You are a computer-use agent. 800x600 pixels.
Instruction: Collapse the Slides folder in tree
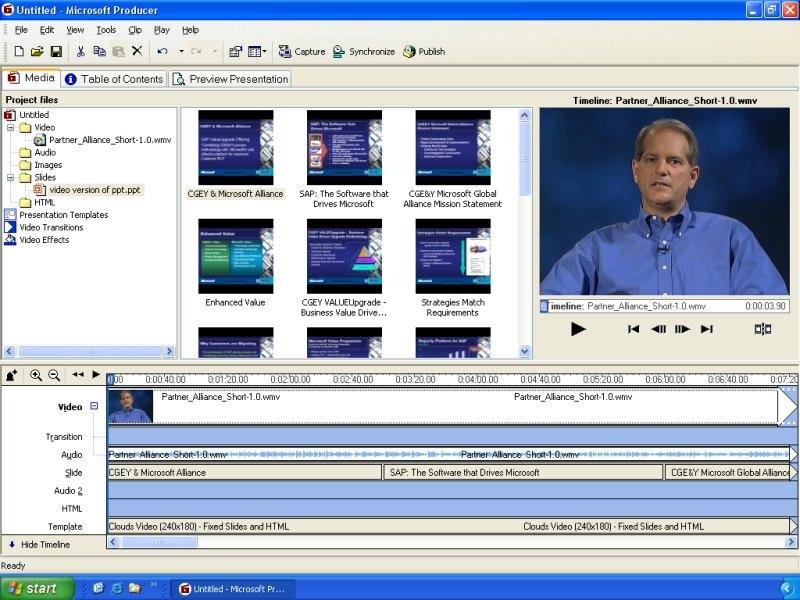10,178
